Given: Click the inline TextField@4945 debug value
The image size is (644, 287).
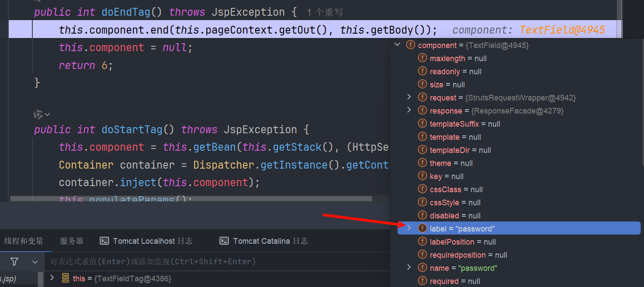Looking at the screenshot, I should 562,30.
